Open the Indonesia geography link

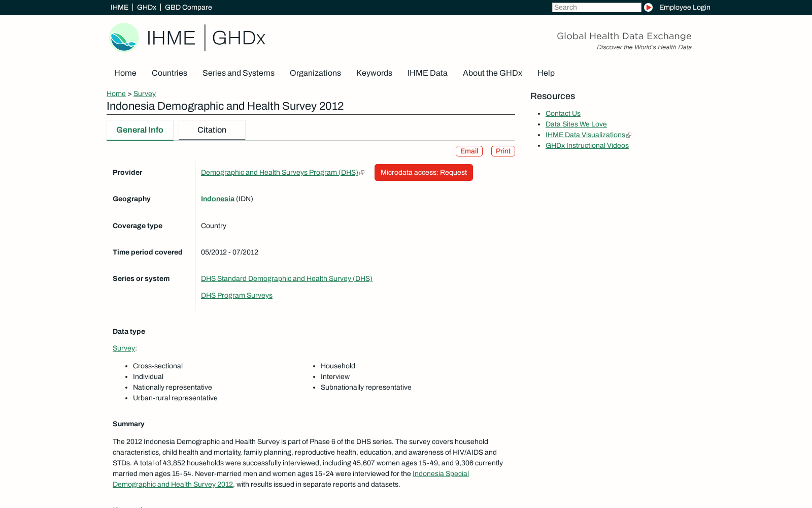[218, 199]
